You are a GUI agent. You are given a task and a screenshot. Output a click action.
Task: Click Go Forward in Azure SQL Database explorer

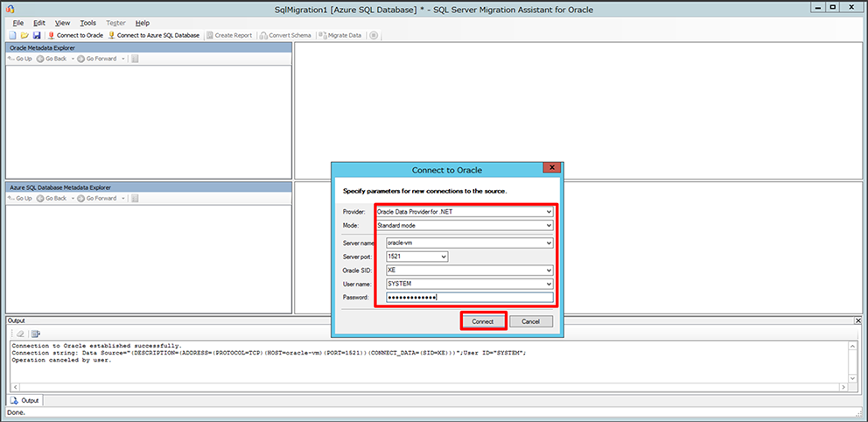(x=97, y=198)
